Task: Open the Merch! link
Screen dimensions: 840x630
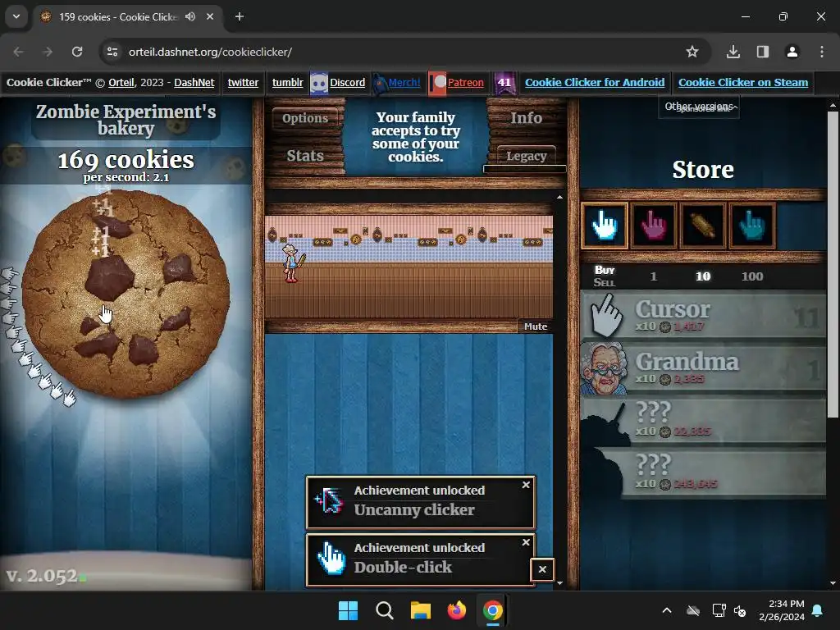Action: click(x=404, y=83)
